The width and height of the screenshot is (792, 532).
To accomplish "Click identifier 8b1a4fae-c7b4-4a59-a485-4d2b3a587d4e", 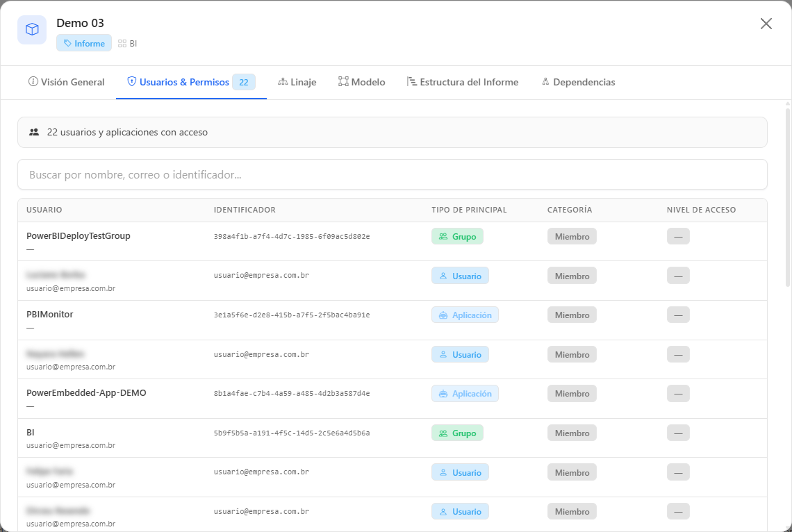I will tap(292, 394).
